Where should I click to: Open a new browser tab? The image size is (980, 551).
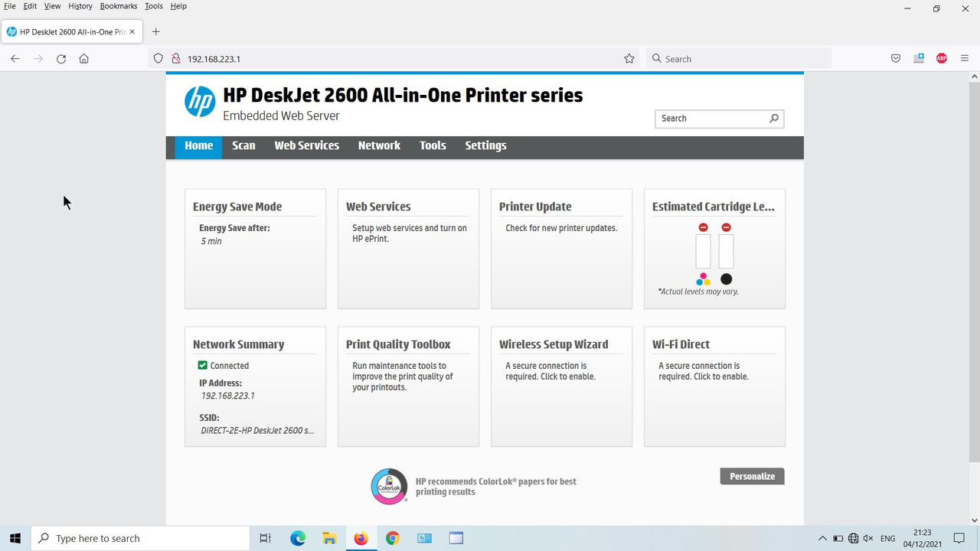(156, 31)
